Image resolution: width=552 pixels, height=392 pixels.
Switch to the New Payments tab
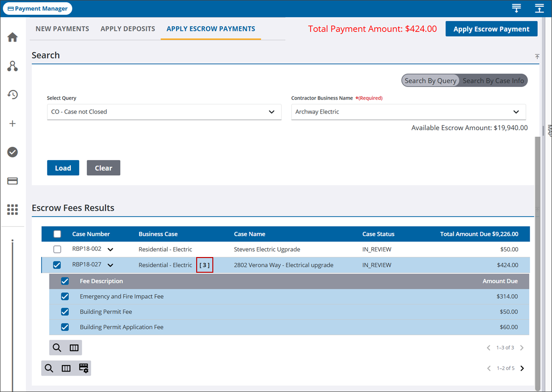click(x=62, y=29)
